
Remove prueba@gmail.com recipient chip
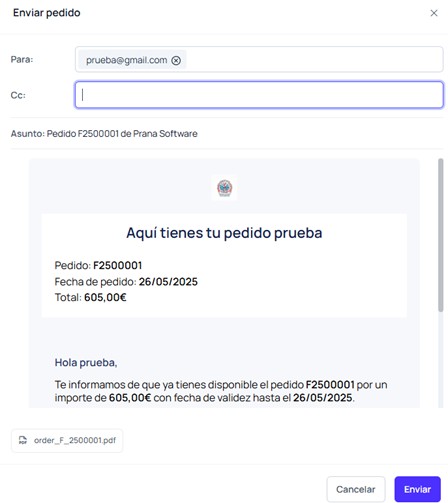click(176, 60)
